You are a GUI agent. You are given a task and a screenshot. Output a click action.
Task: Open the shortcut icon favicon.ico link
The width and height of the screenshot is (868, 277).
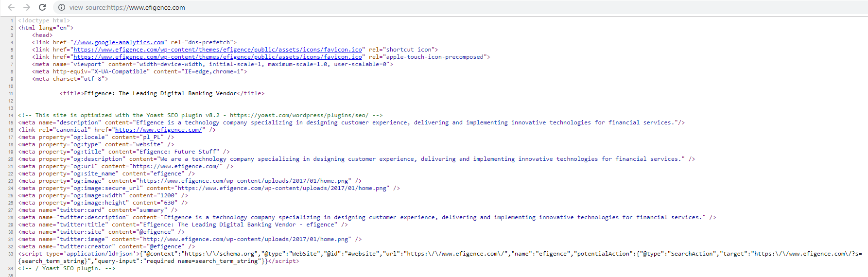(218, 50)
